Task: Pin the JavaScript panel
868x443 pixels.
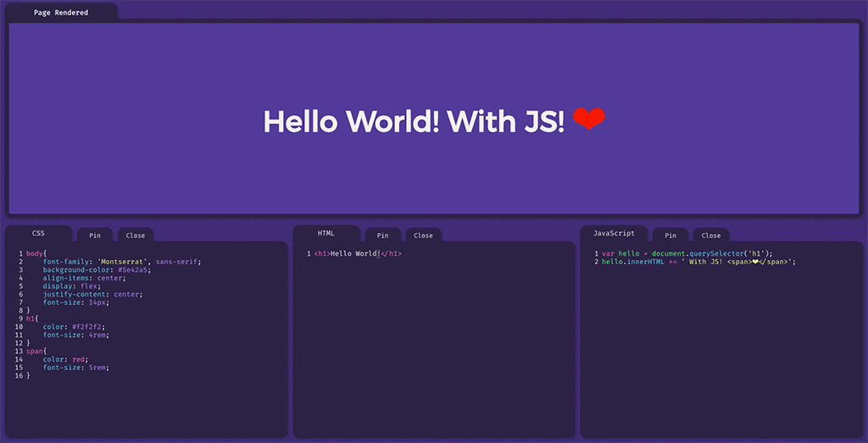Action: coord(670,235)
